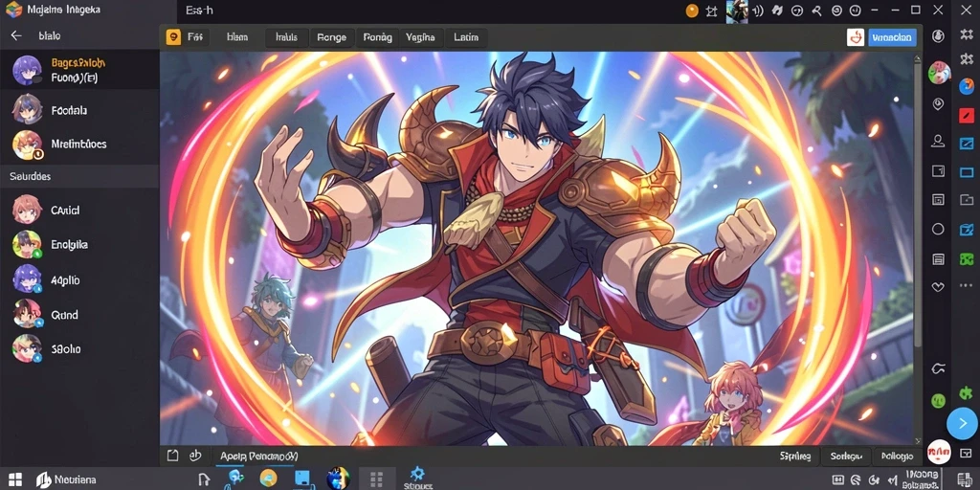Click the Sortegu button at bottom
This screenshot has height=490, width=980.
pyautogui.click(x=846, y=457)
